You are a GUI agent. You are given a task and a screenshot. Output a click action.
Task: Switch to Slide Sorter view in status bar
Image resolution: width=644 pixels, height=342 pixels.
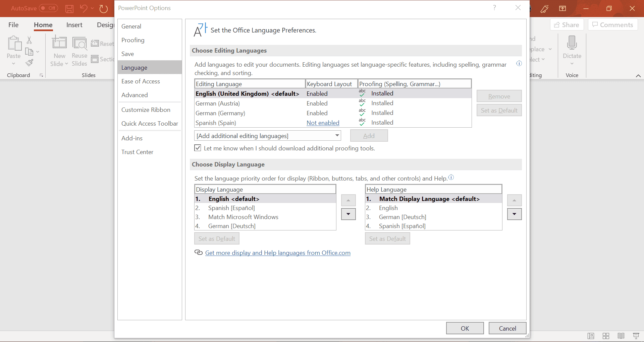coord(606,336)
